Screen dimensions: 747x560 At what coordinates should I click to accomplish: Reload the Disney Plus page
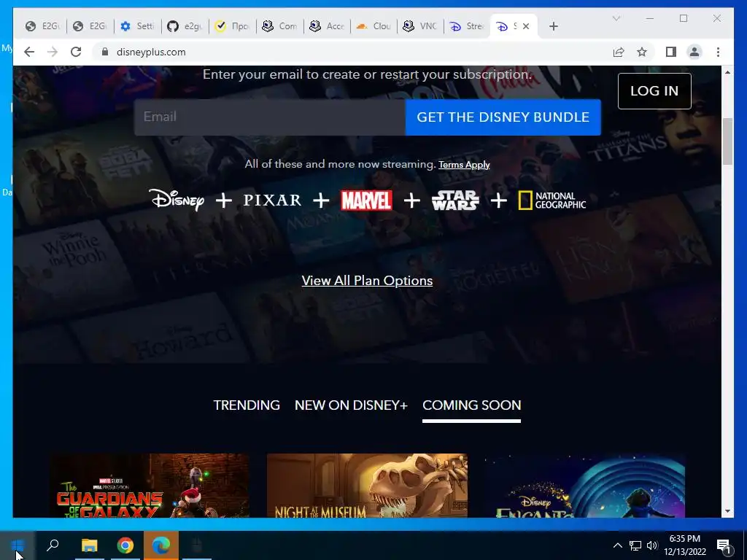coord(76,52)
